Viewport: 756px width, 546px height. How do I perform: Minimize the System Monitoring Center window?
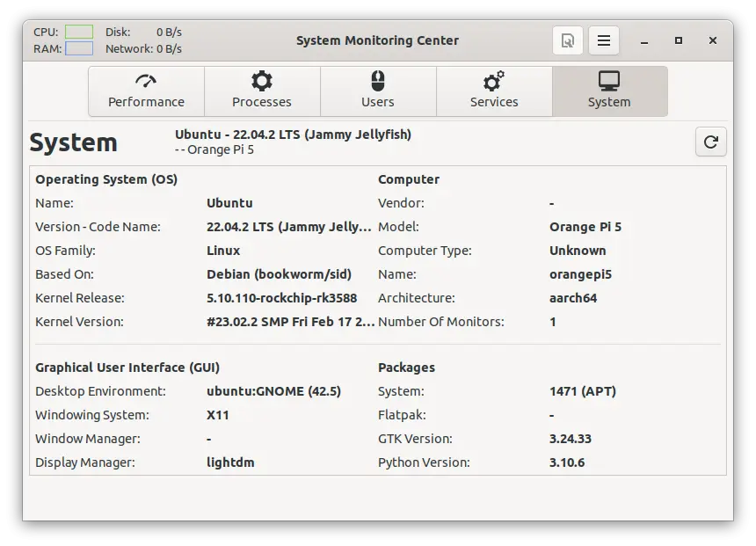[644, 41]
